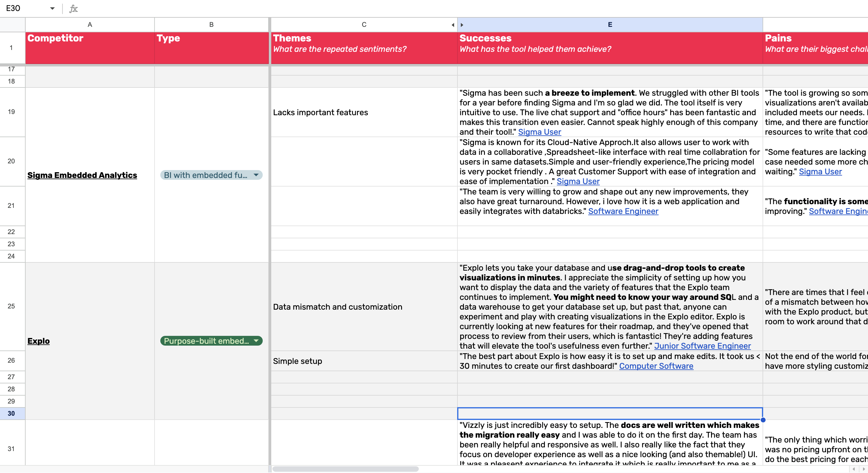Click the fx formula bar icon
This screenshot has width=868, height=473.
point(73,9)
